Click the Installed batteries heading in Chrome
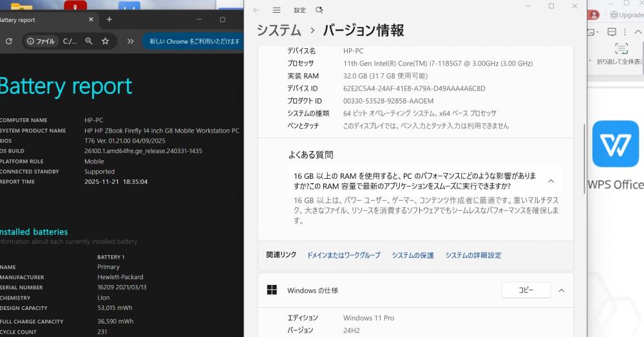The width and height of the screenshot is (644, 337). click(x=34, y=232)
